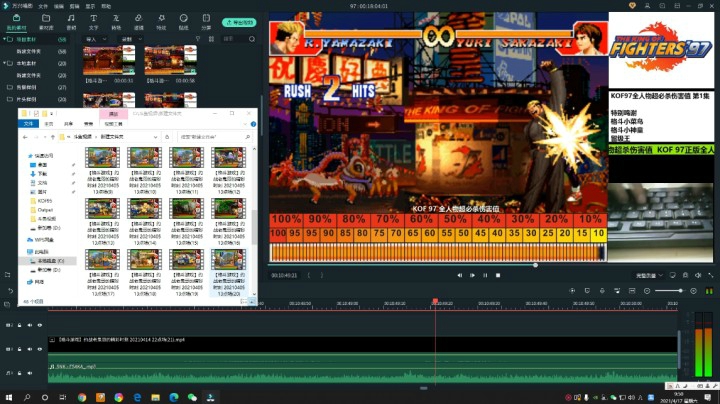Zoom out timeline with minus icon
720x404 pixels.
click(647, 291)
